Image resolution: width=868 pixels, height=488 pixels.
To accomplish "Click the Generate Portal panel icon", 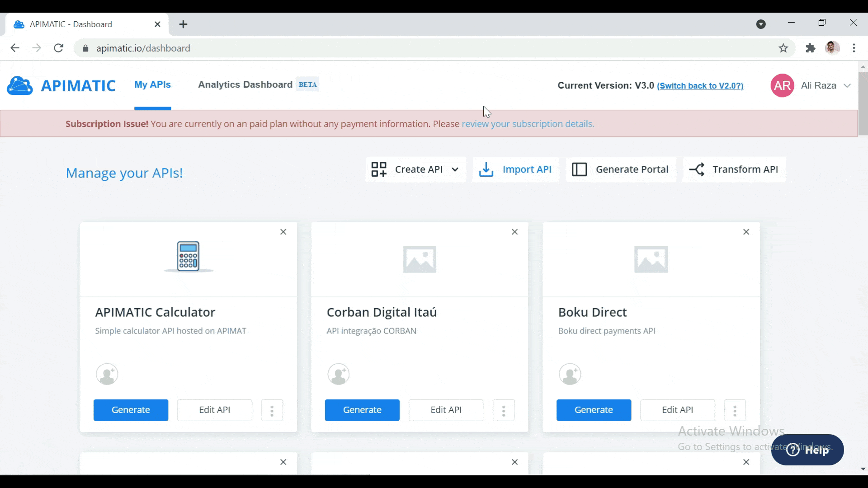I will (580, 169).
